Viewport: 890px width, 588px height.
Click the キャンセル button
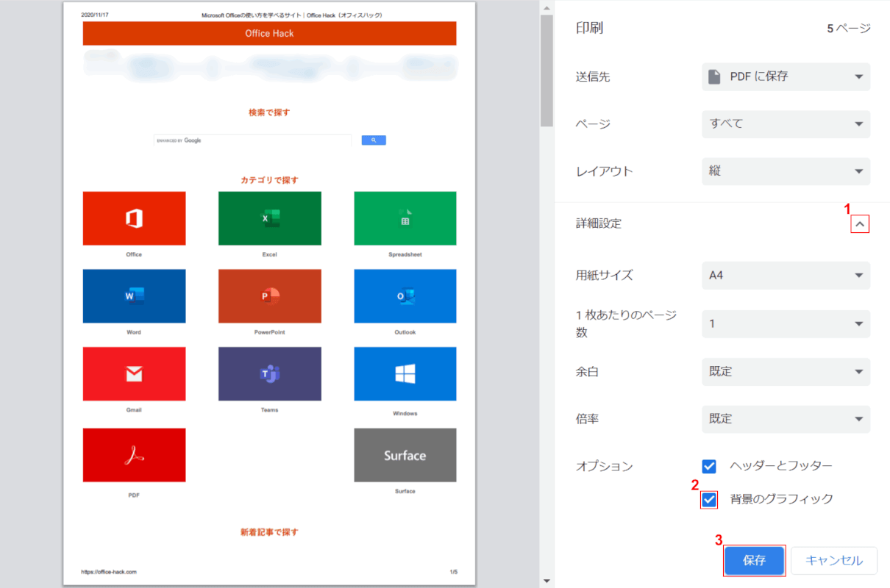point(834,561)
